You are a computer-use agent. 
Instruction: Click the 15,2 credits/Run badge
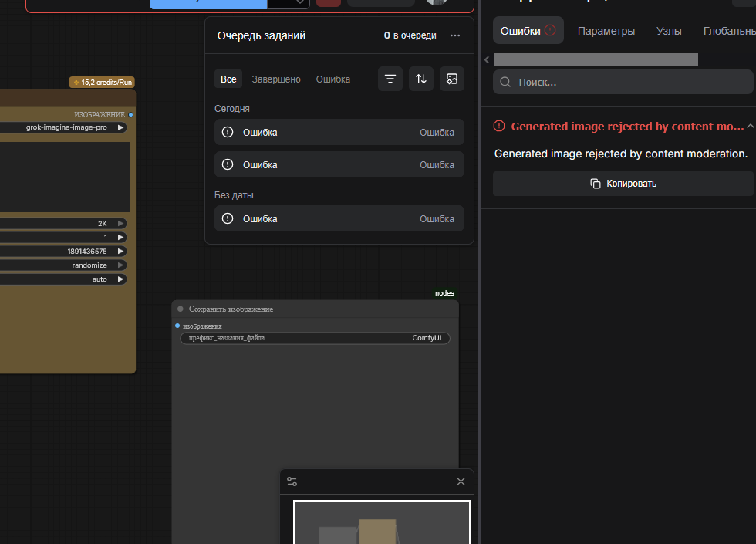102,83
